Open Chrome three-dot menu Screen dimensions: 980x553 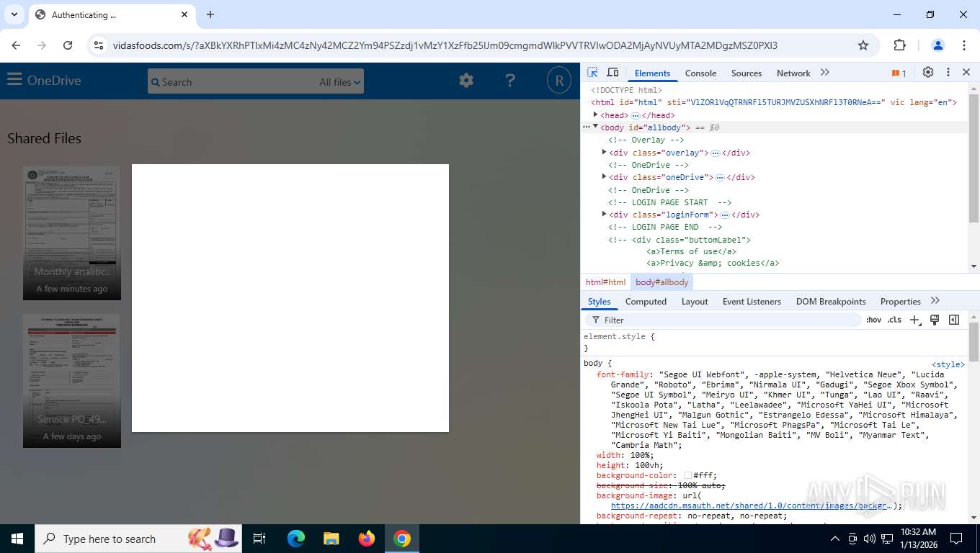click(x=964, y=45)
